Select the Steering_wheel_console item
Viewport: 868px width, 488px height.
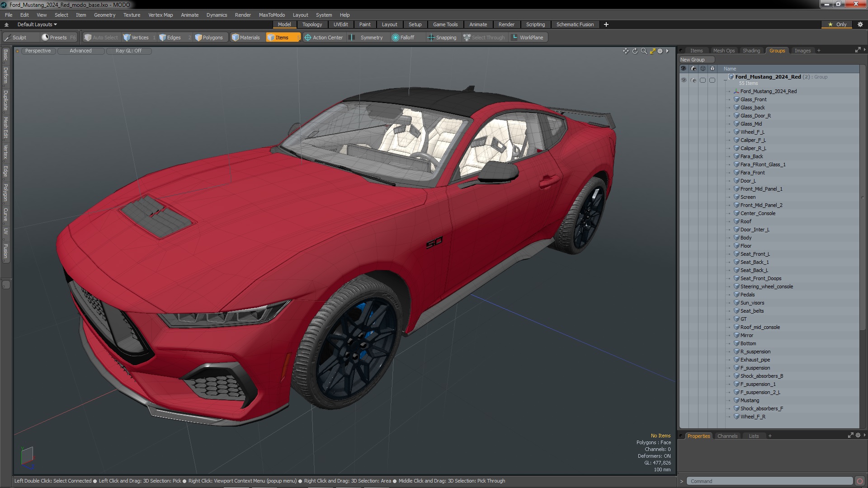[766, 286]
